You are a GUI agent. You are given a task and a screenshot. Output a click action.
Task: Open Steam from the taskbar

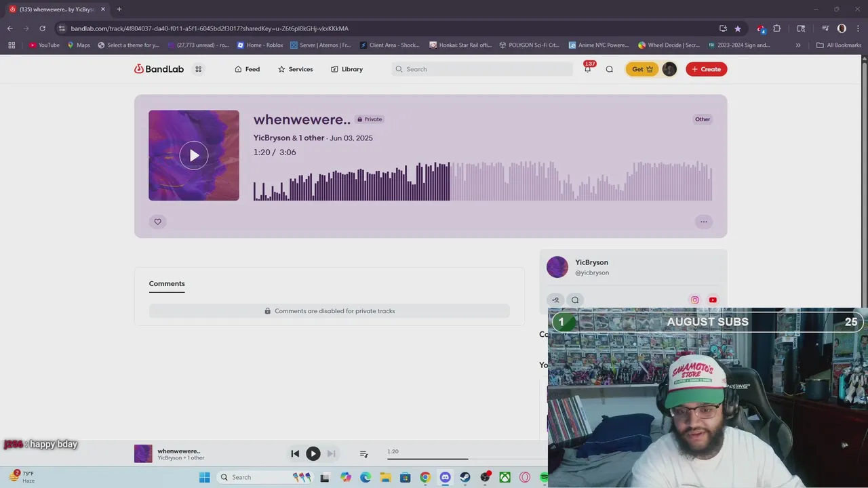[465, 477]
